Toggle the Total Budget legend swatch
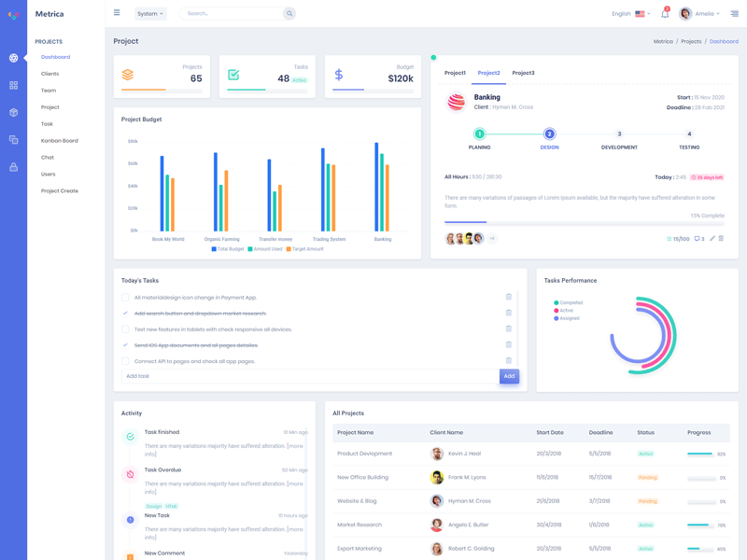747x560 pixels. [x=214, y=249]
